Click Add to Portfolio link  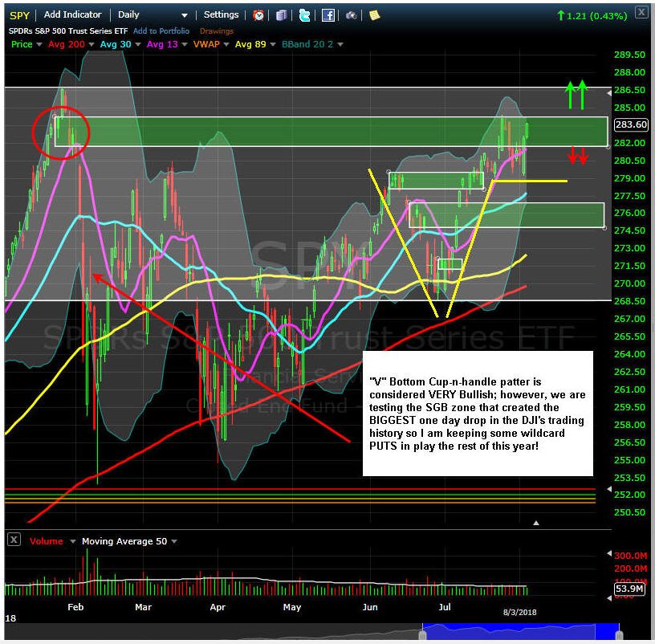click(x=161, y=31)
